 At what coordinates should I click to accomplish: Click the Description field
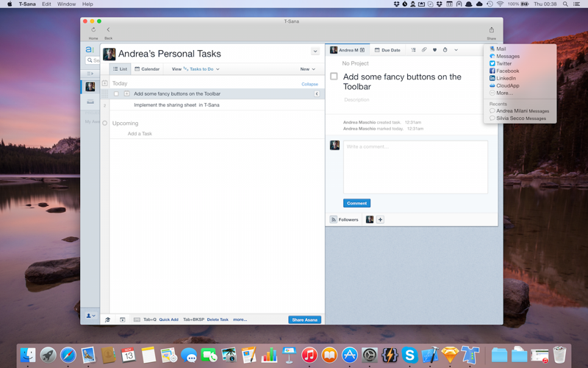tap(356, 100)
